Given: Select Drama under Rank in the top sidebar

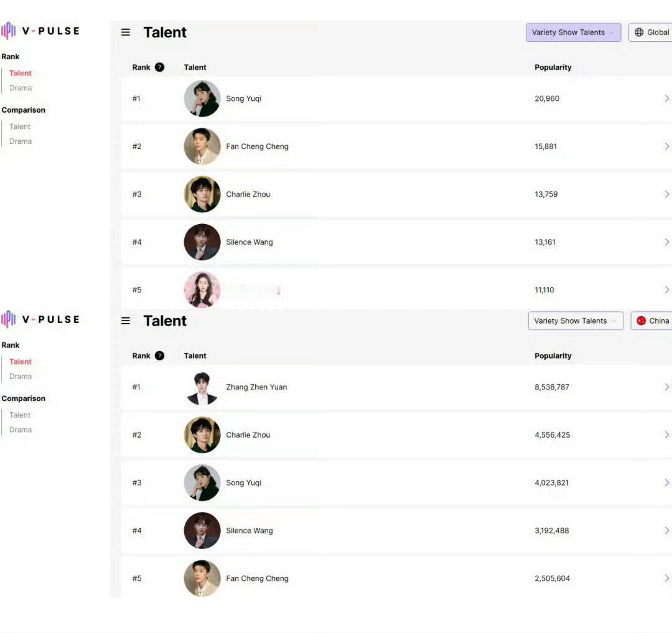Looking at the screenshot, I should (21, 88).
